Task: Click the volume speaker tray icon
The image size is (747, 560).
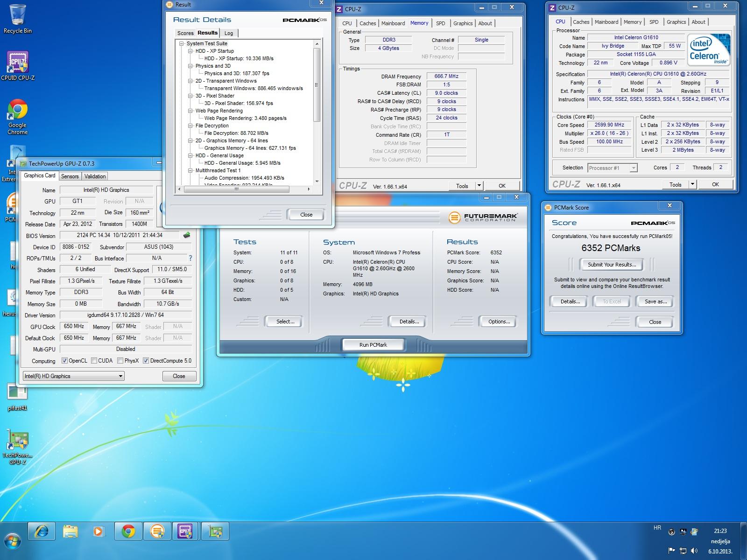Action: click(x=694, y=551)
